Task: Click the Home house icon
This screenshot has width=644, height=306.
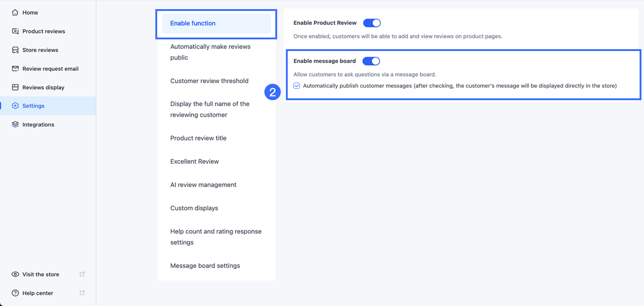Action: (15, 12)
